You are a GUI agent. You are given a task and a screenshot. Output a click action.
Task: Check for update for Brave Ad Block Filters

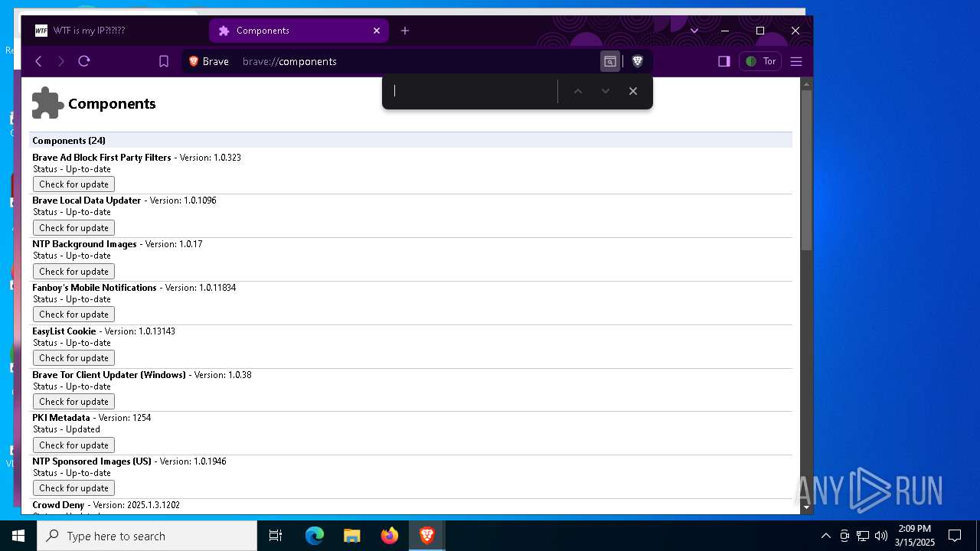coord(73,184)
